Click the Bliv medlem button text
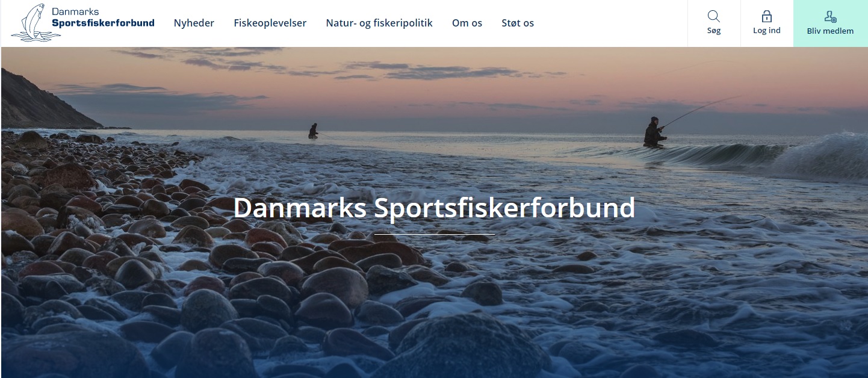The height and width of the screenshot is (378, 868). pos(830,31)
